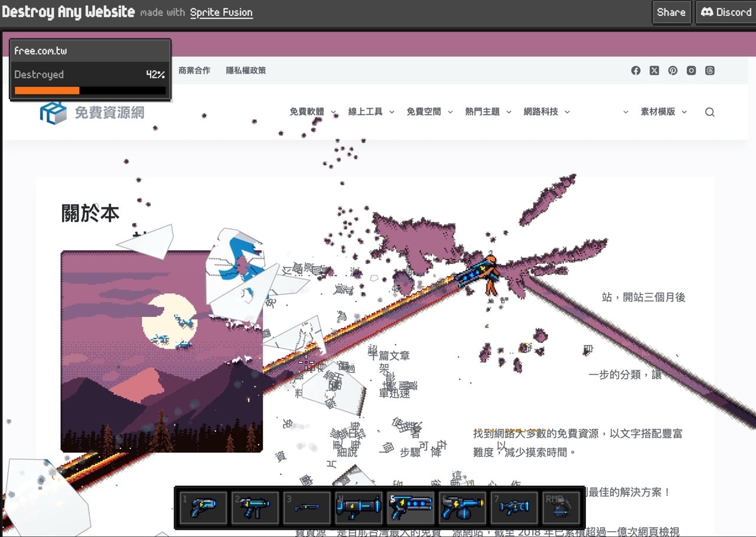This screenshot has width=756, height=537.
Task: Expand chevron next to 熱門主題
Action: click(x=509, y=112)
